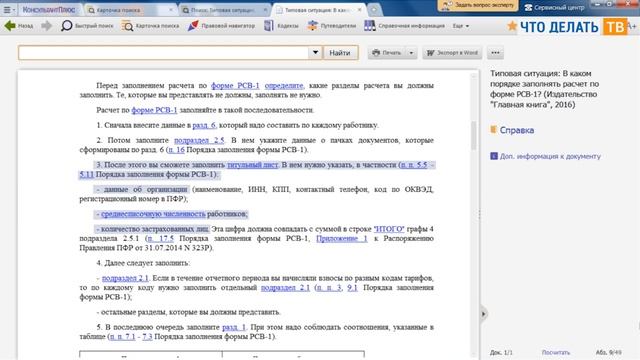Switch to the Поиск: Типовая ситуация tab
640x360 pixels.
(222, 10)
